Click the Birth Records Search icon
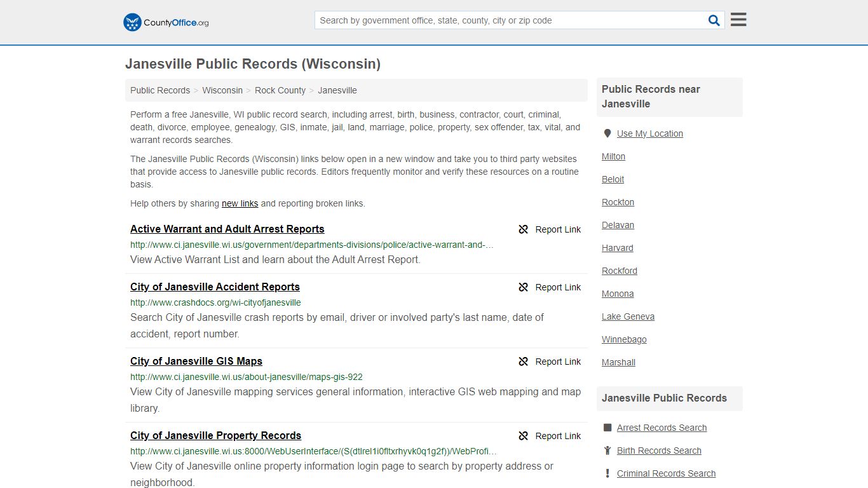Viewport: 868px width, 488px height. tap(607, 451)
